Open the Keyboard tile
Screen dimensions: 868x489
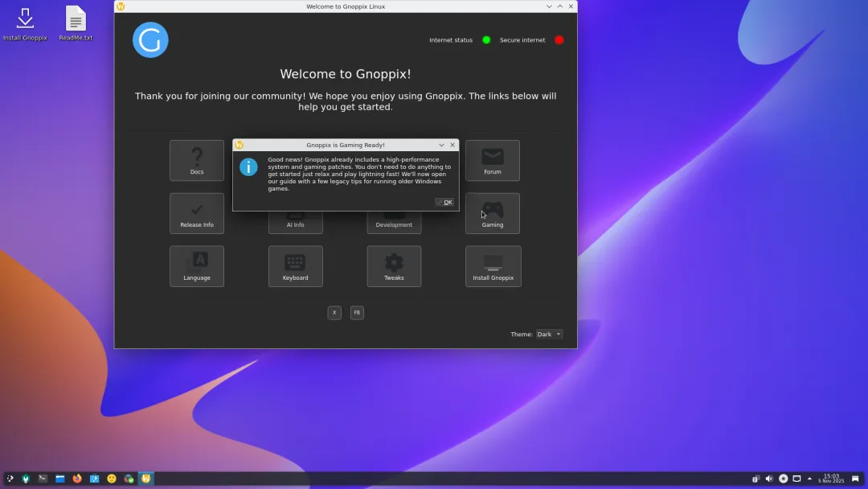click(295, 266)
